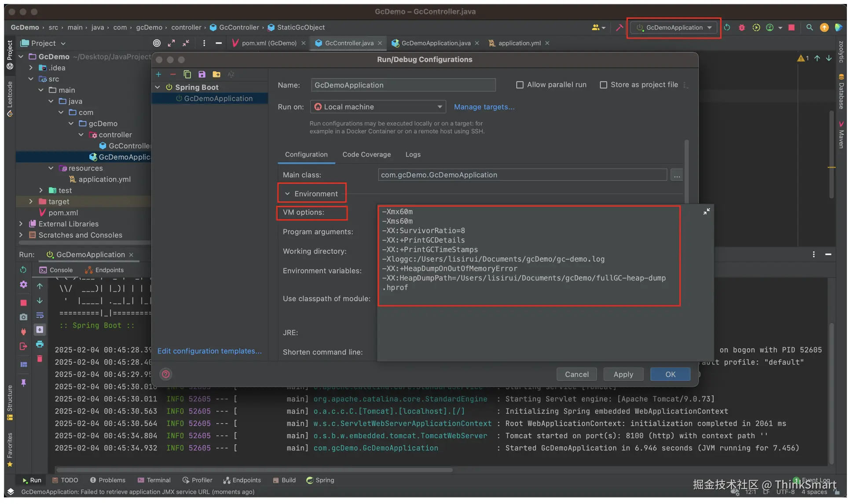Click the Apply button
Screen dimensions: 850x504
[x=623, y=374]
